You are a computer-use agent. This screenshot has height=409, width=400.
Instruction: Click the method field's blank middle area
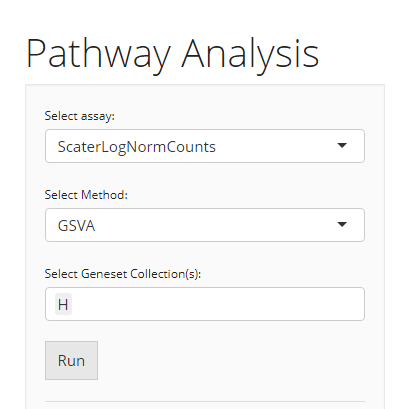click(213, 225)
